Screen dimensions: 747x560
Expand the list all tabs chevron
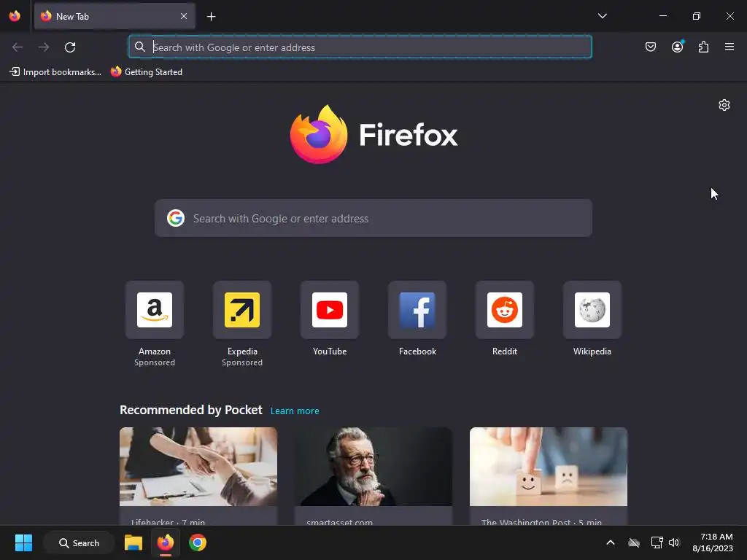click(x=602, y=16)
